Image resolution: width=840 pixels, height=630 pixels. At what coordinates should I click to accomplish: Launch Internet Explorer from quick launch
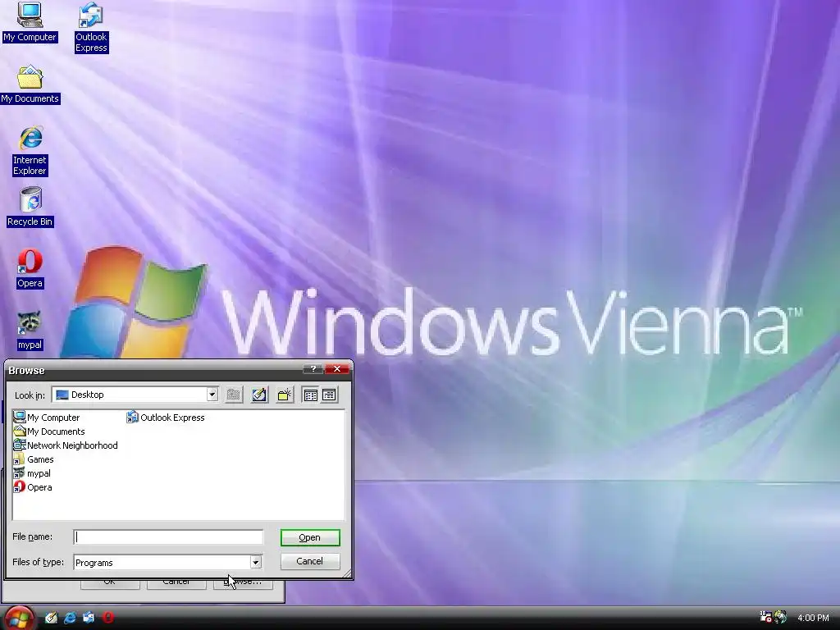71,618
